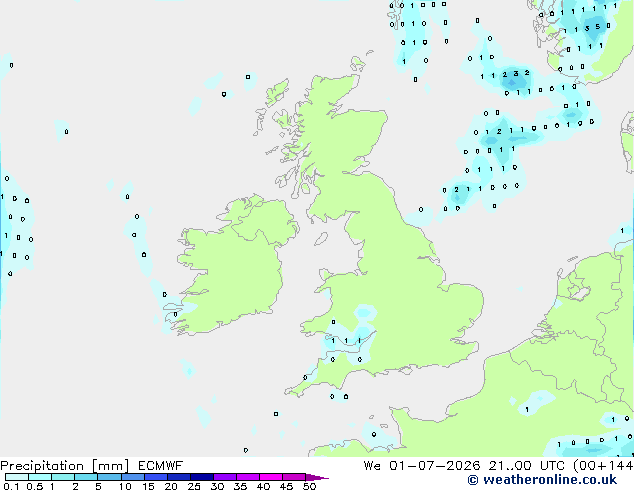Select the 25–30 mm dark navy swatch
This screenshot has width=634, height=490.
pyautogui.click(x=202, y=477)
